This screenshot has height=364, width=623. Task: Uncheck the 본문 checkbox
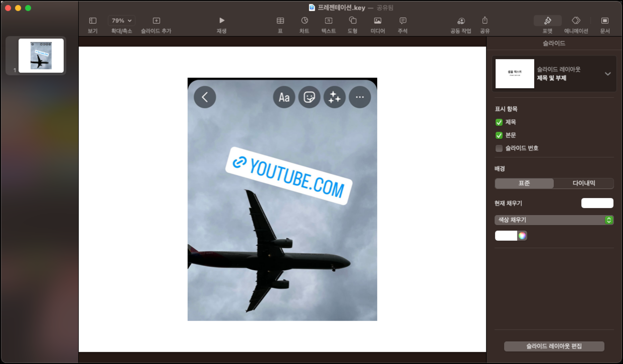[x=499, y=135]
